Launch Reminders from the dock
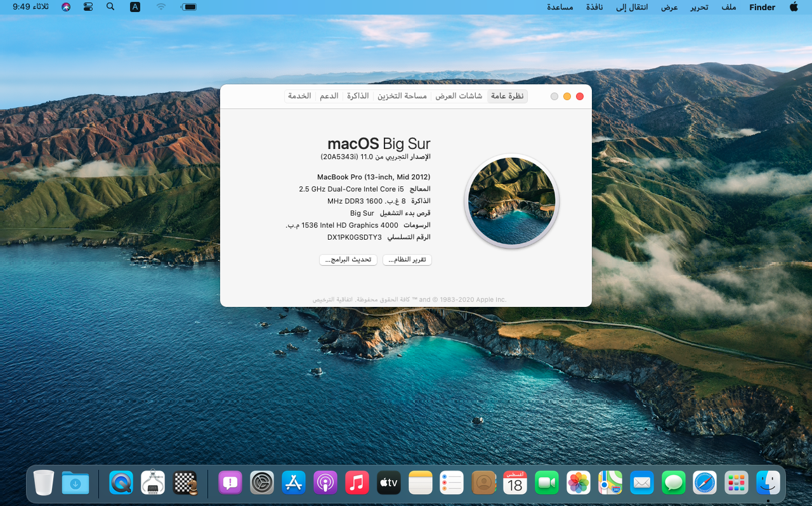This screenshot has height=506, width=812. pyautogui.click(x=452, y=483)
